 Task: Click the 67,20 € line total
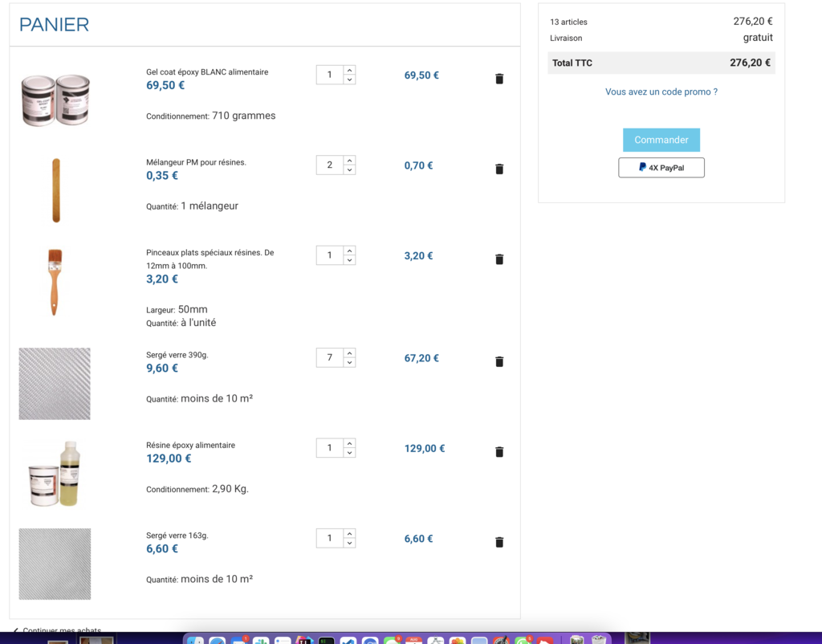421,358
